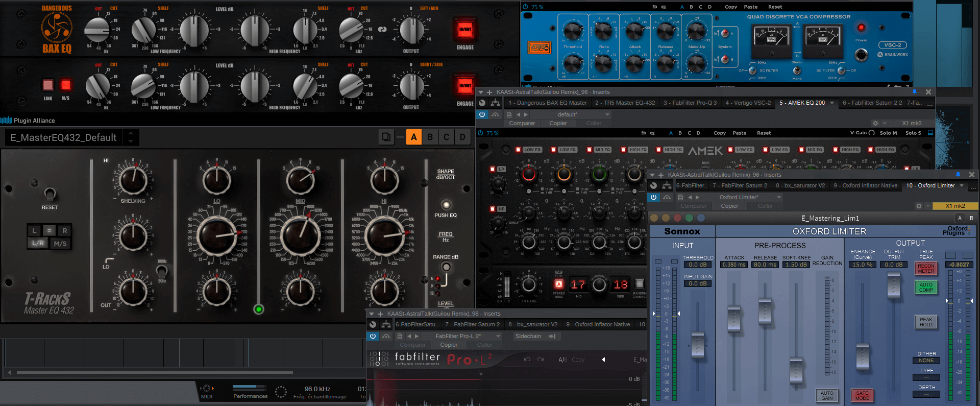This screenshot has width=980, height=406.
Task: Toggle the upper BAX EQ IN/OUT engage button
Action: coord(464,30)
